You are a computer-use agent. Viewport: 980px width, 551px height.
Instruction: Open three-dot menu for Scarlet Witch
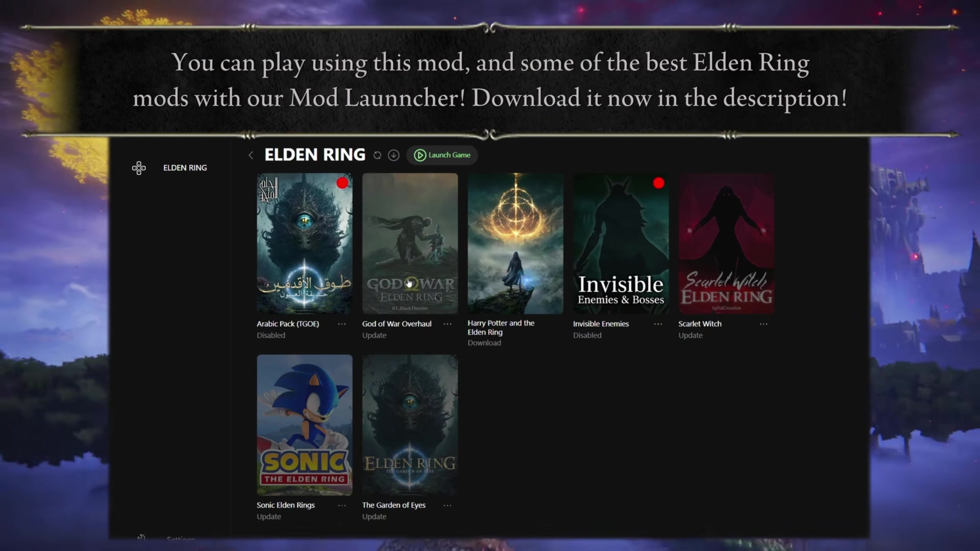pyautogui.click(x=764, y=324)
